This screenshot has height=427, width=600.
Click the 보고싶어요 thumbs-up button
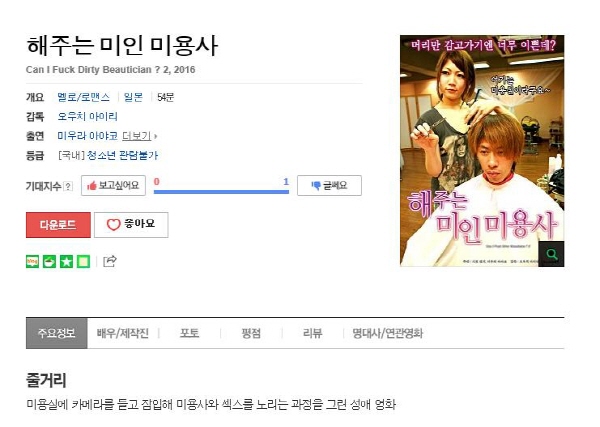point(113,186)
